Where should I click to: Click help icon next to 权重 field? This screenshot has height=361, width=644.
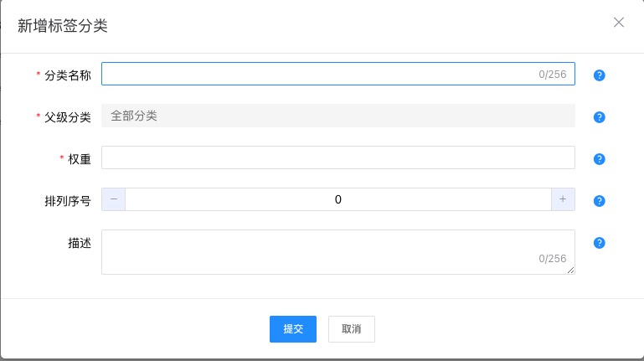click(599, 159)
